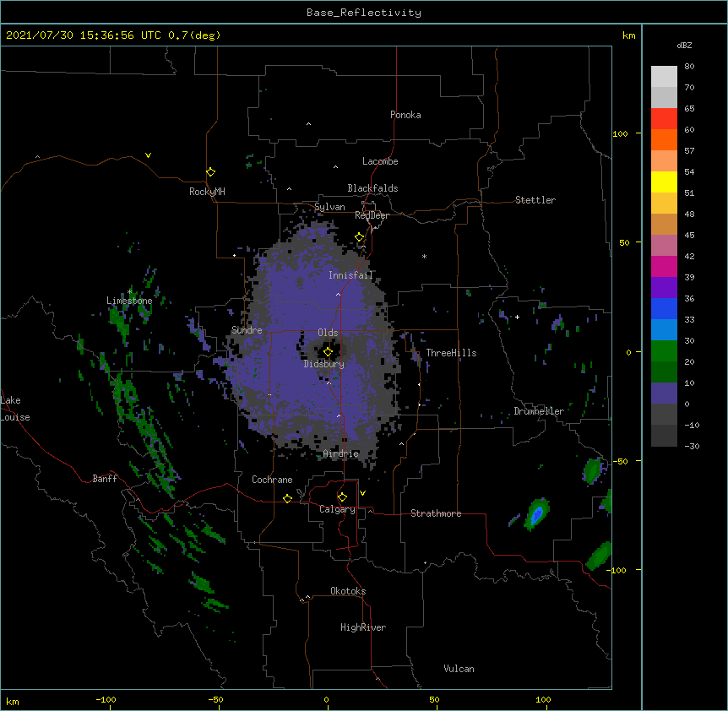Click the Cochrane label
This screenshot has height=711, width=728.
coord(272,480)
